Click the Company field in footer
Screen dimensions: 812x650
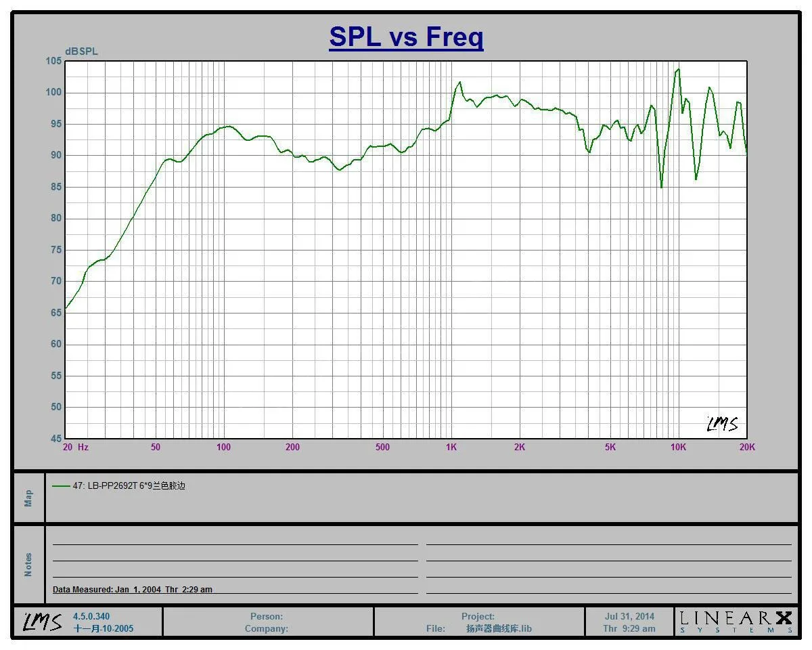click(x=267, y=629)
